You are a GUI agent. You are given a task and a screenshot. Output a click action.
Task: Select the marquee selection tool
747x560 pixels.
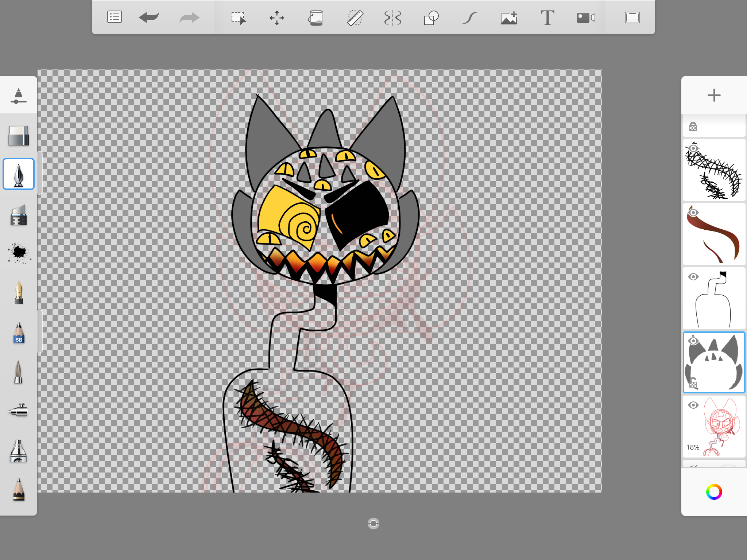239,17
